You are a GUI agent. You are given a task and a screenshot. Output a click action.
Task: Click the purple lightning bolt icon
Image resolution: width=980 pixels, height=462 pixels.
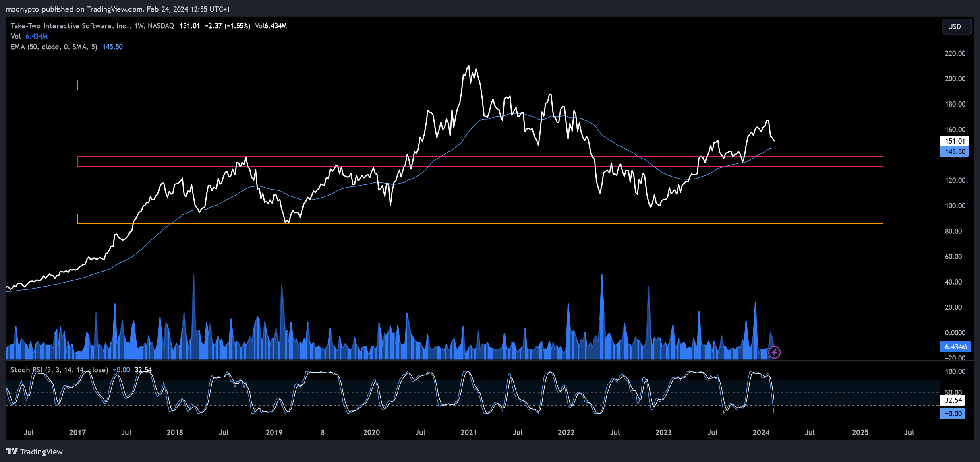click(774, 353)
